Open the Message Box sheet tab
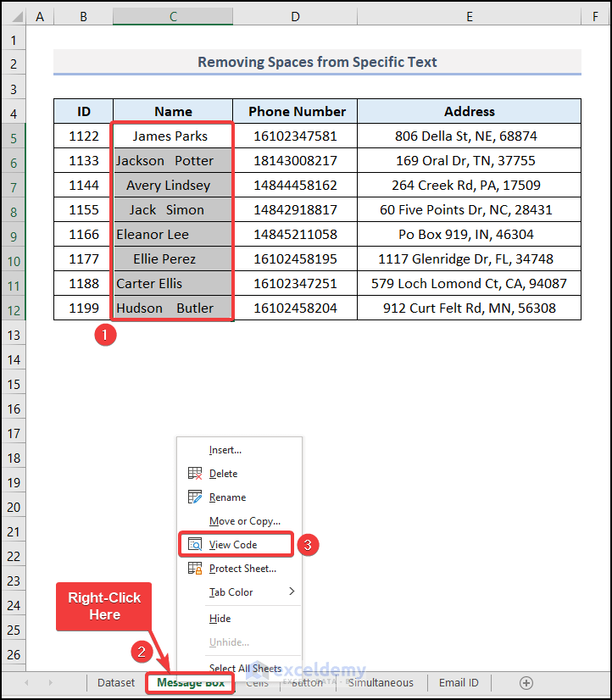 coord(191,682)
